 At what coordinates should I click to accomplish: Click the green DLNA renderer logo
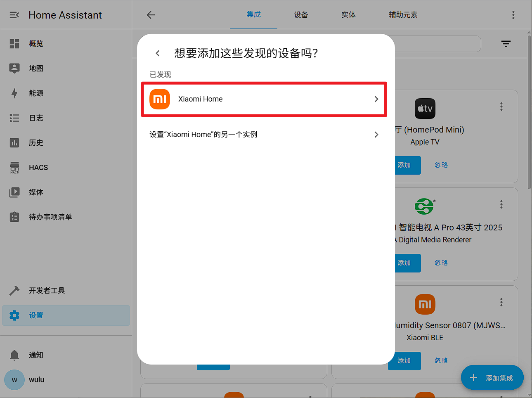point(425,206)
